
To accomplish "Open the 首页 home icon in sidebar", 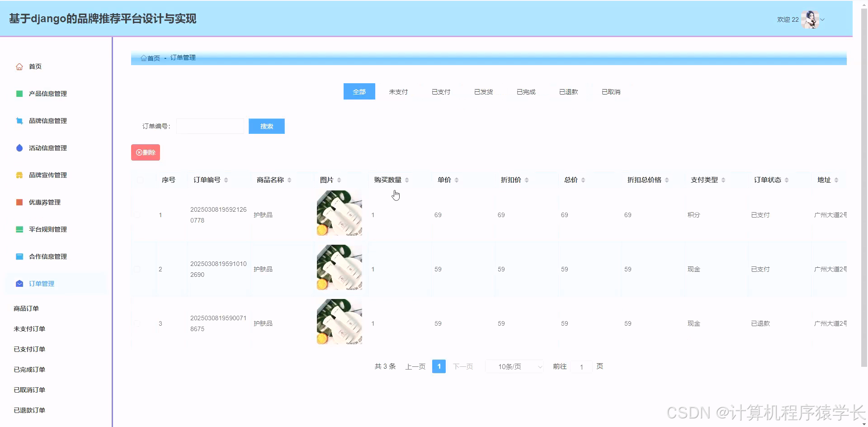I will [19, 66].
